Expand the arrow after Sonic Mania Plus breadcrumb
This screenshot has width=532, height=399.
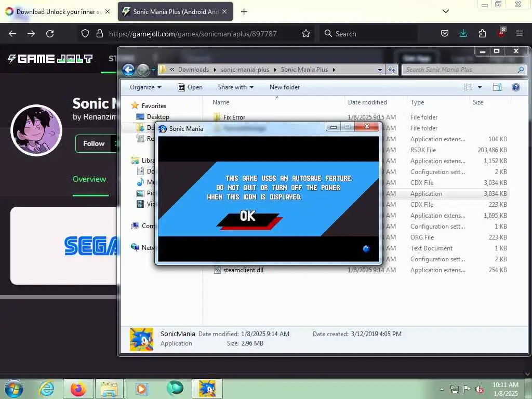334,70
